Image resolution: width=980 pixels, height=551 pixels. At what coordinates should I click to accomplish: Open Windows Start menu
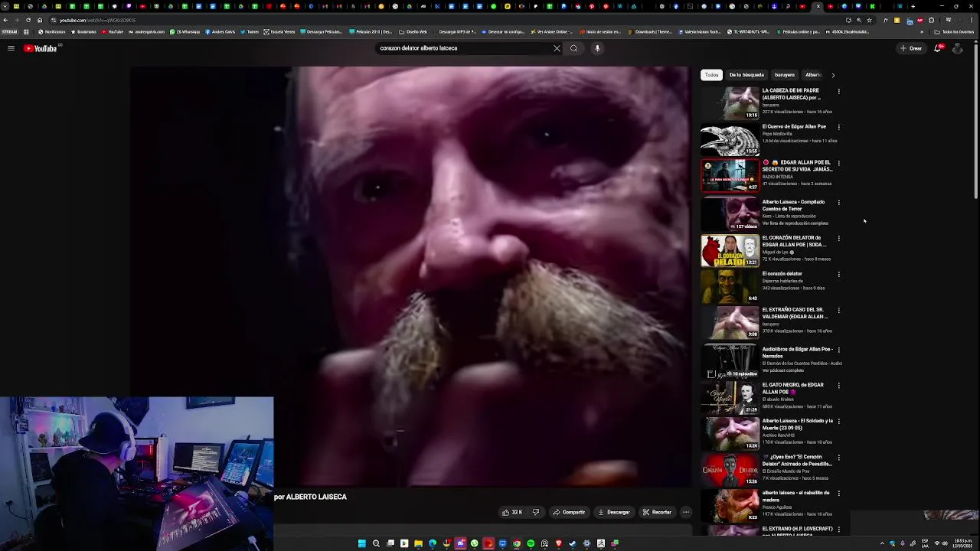362,543
